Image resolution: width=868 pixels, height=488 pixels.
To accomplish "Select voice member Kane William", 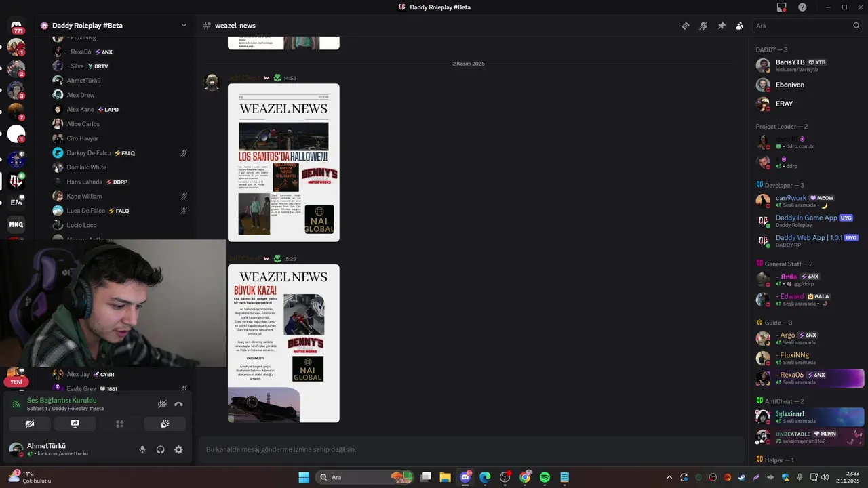I will point(122,196).
